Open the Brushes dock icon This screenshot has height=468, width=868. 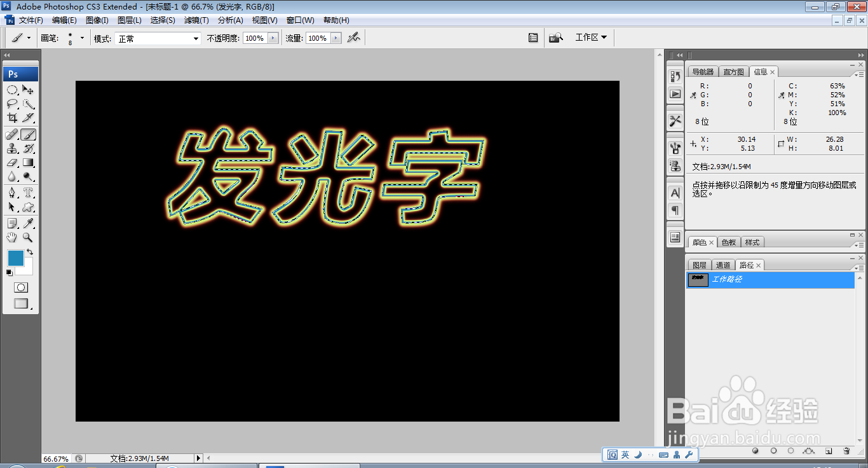coord(675,148)
